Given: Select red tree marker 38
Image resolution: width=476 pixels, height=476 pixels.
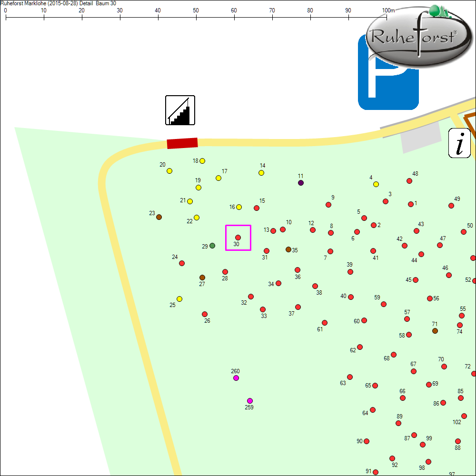Looking at the screenshot, I should [x=315, y=286].
